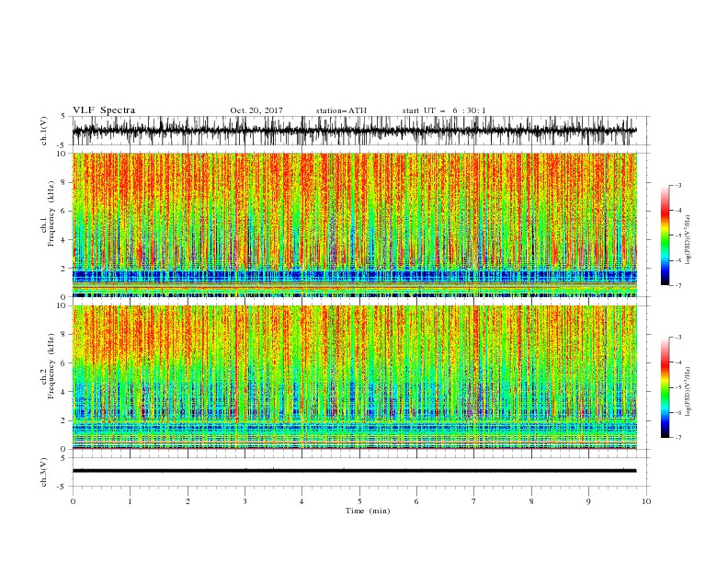Click the ch.1 waveform trace panel

tap(360, 131)
